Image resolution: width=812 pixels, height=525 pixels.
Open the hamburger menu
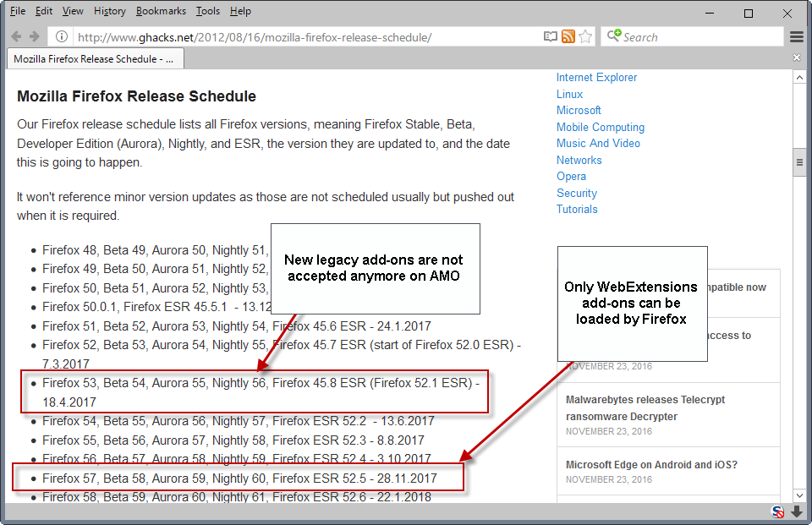[x=797, y=36]
